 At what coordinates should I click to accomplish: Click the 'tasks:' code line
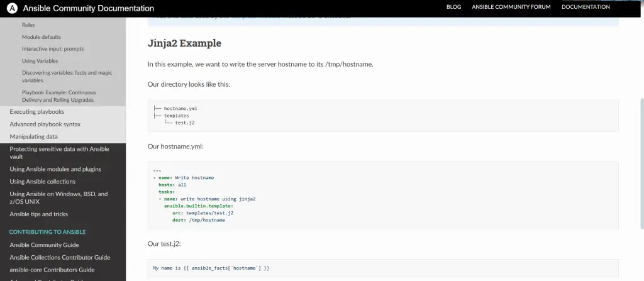click(167, 192)
